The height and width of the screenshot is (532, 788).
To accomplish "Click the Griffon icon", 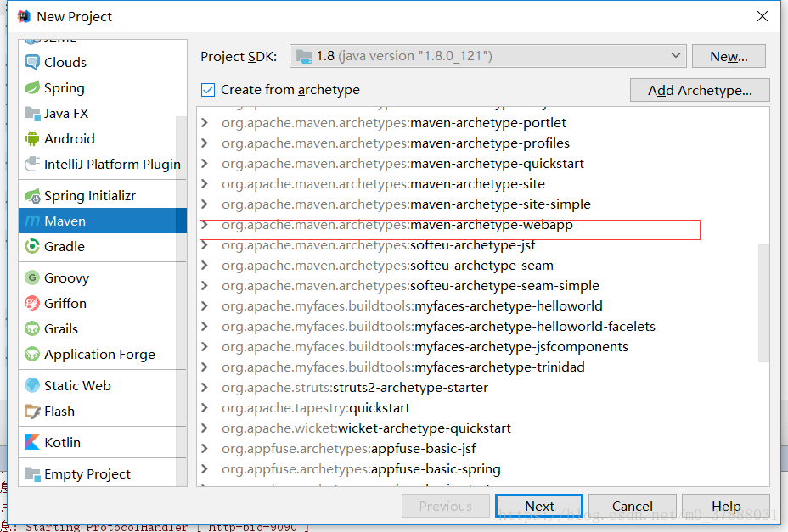I will (32, 303).
